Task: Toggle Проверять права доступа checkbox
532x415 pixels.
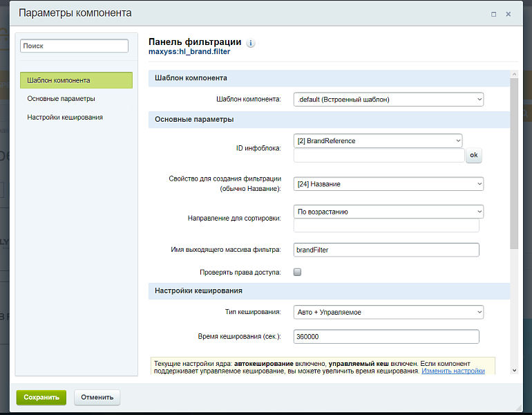Action: [x=298, y=272]
